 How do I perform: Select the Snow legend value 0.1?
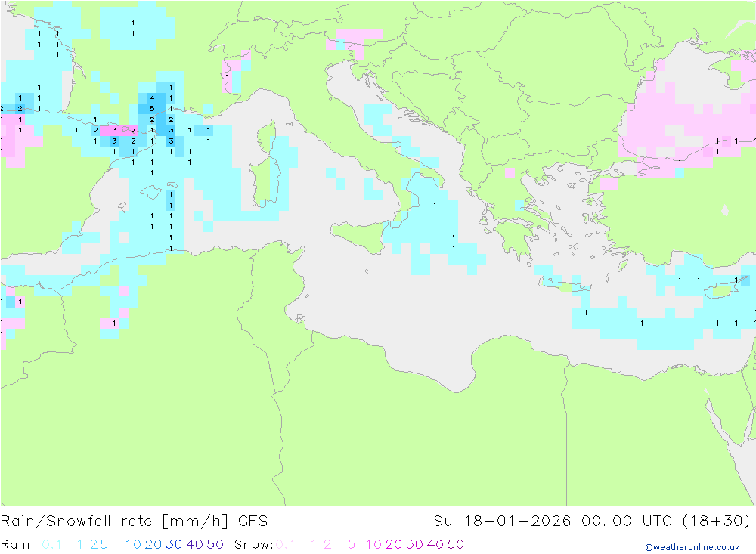[x=286, y=544]
